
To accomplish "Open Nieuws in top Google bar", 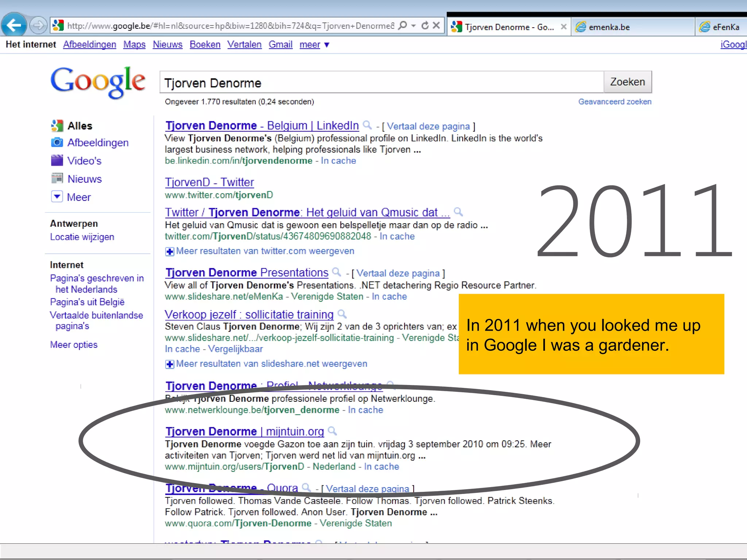I will 167,44.
